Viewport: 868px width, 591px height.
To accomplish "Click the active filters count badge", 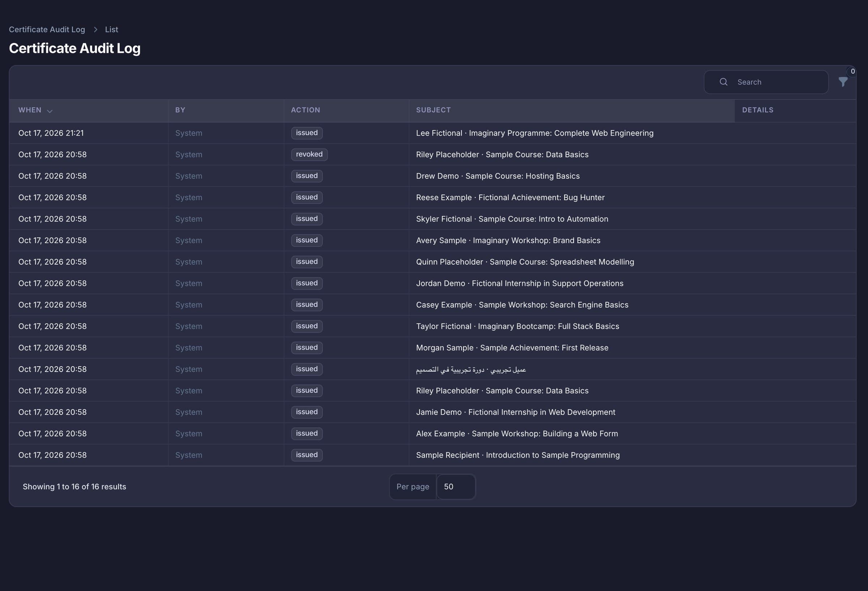I will pyautogui.click(x=852, y=71).
